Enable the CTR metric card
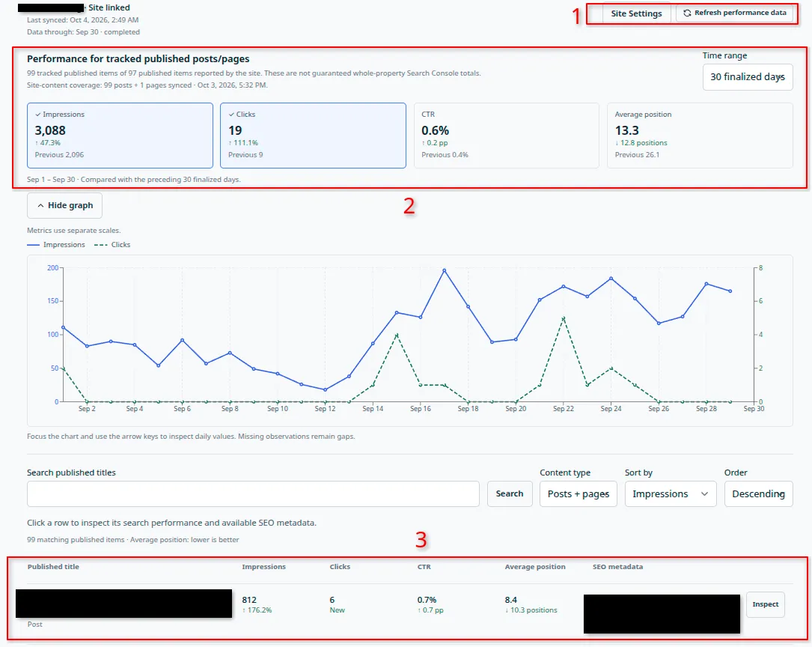This screenshot has height=647, width=812. 506,136
